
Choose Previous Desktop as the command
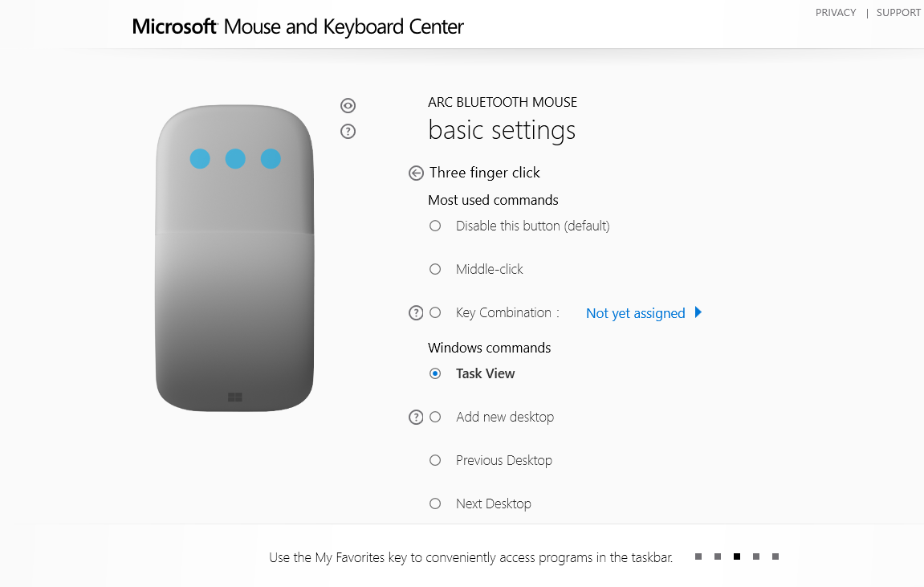tap(435, 460)
